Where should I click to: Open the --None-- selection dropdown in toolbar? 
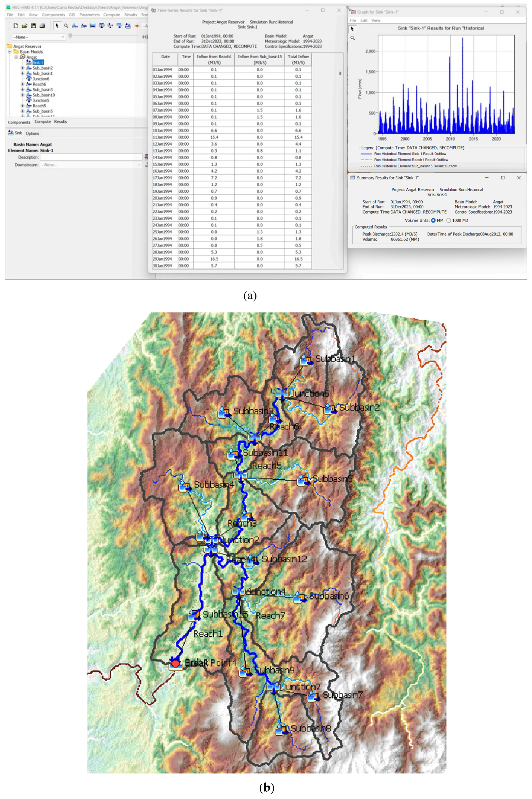(x=38, y=37)
